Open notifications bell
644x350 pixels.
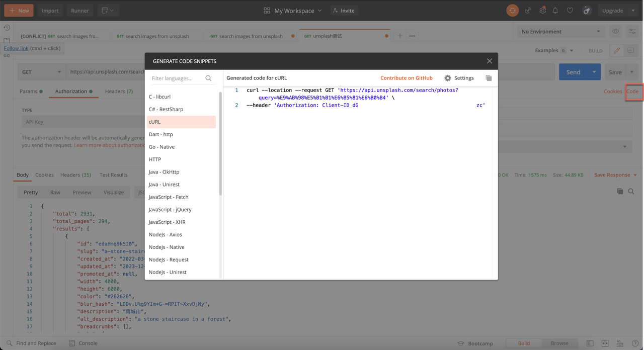(x=555, y=11)
